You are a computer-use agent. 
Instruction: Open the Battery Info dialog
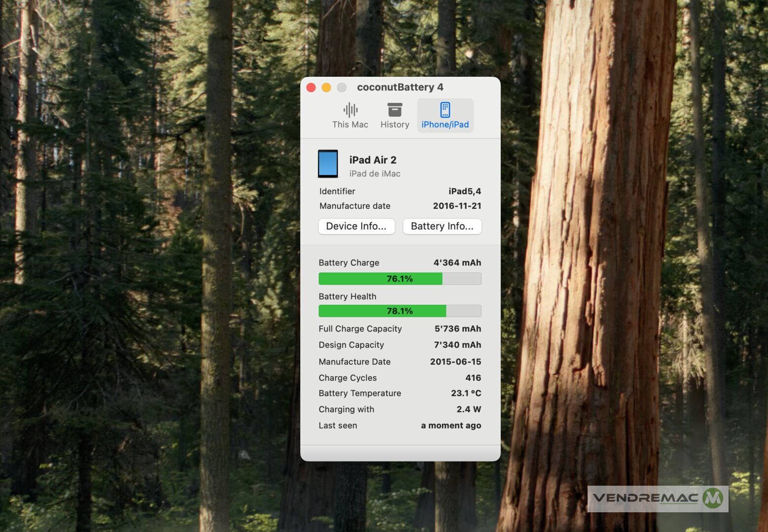coord(442,226)
